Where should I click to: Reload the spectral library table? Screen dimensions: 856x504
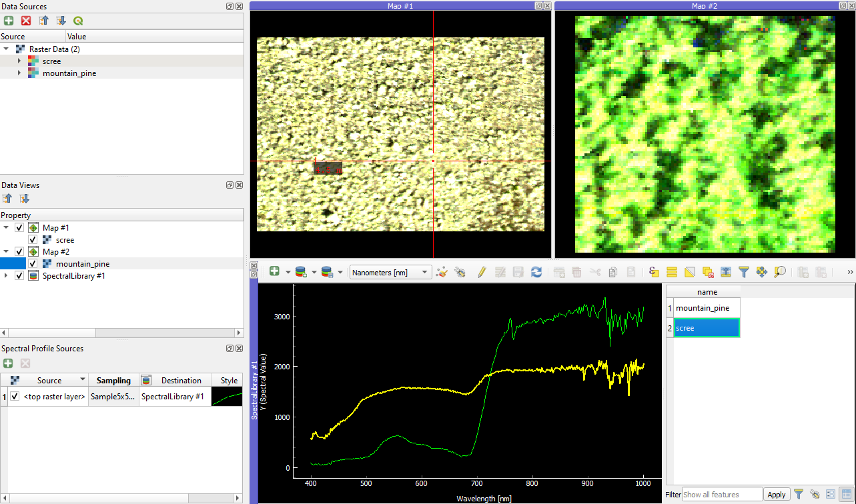pyautogui.click(x=536, y=272)
